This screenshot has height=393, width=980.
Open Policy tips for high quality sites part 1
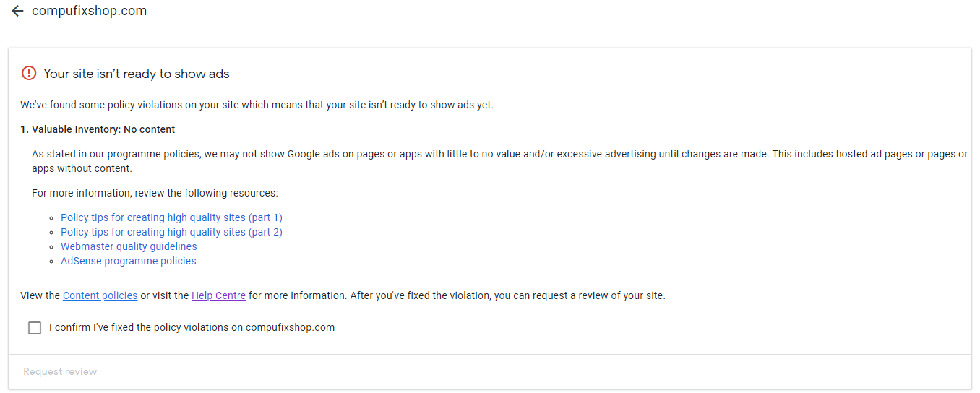(171, 217)
